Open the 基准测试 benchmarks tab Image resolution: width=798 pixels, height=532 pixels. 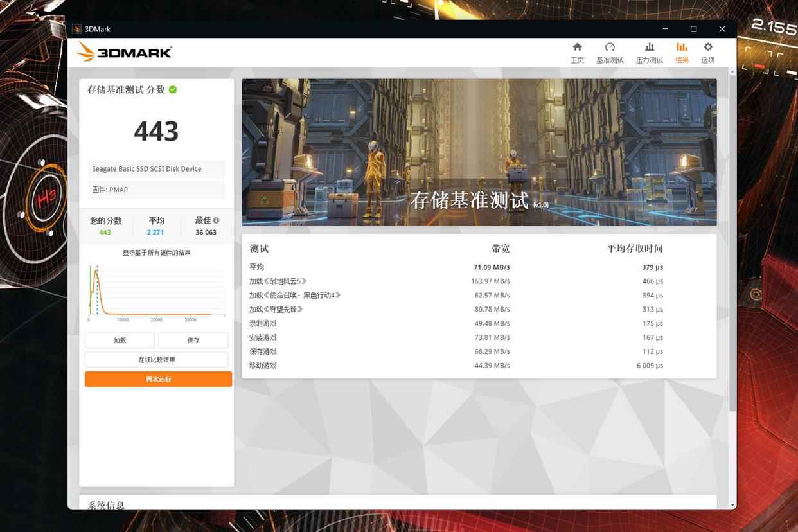point(610,53)
